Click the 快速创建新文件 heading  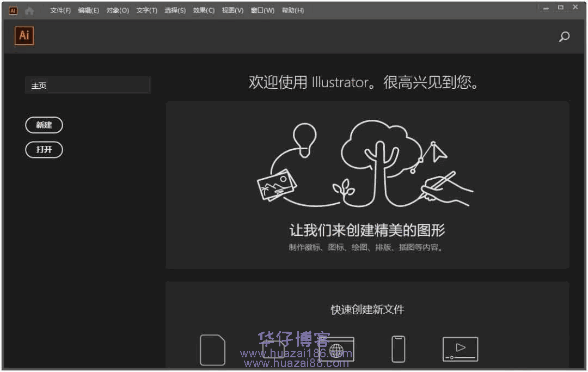pyautogui.click(x=367, y=310)
